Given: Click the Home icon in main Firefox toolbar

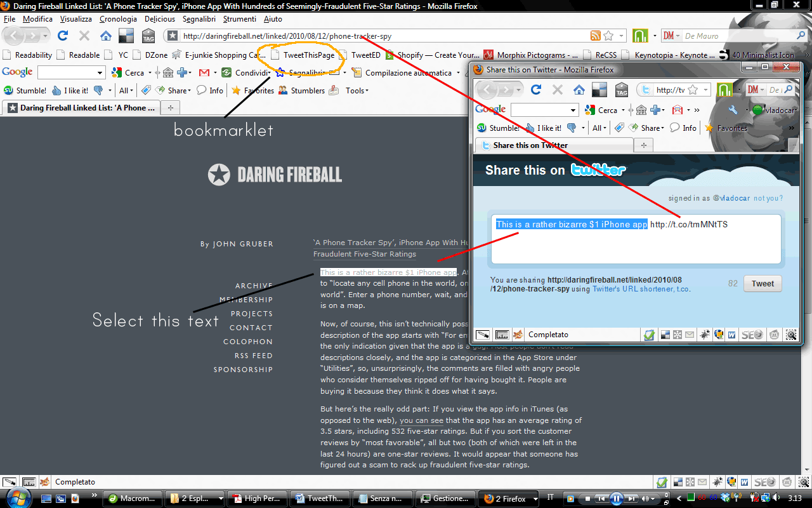Looking at the screenshot, I should (x=105, y=36).
